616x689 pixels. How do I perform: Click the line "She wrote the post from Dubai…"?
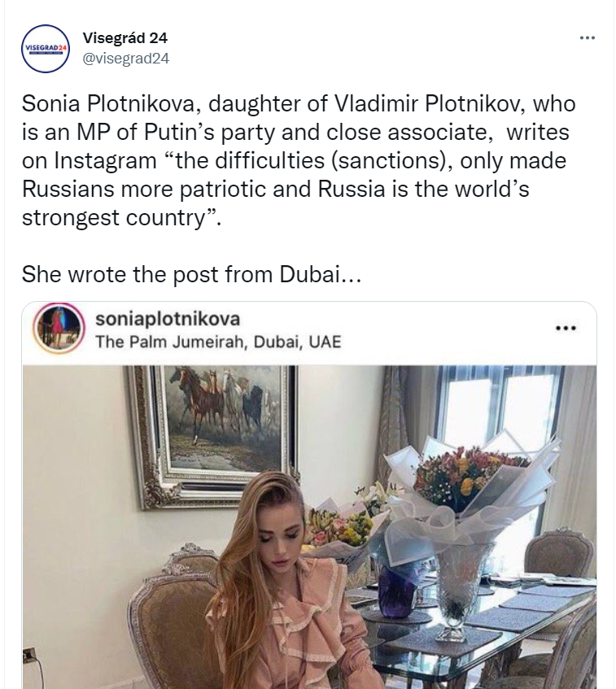(191, 274)
